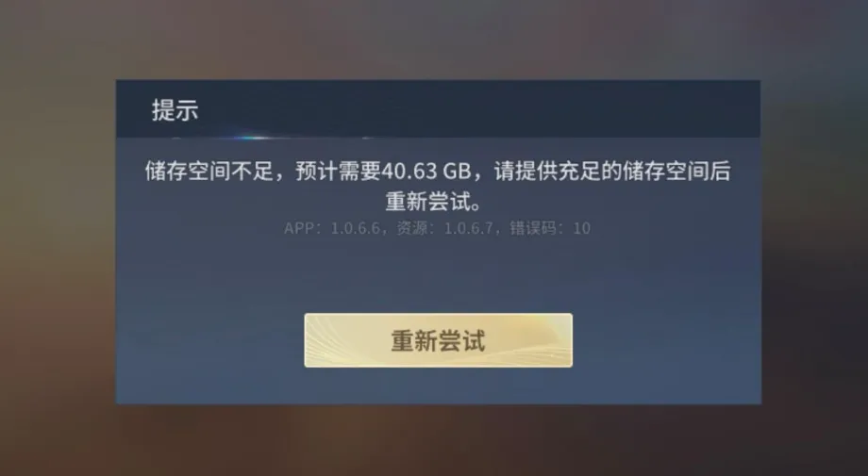
Task: Click the glowing light streak under 提示
Action: tap(252, 137)
